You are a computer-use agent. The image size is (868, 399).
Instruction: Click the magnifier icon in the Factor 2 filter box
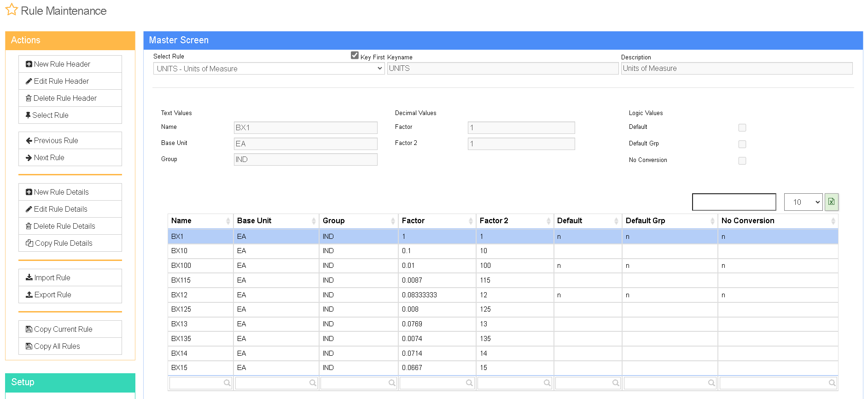point(547,383)
